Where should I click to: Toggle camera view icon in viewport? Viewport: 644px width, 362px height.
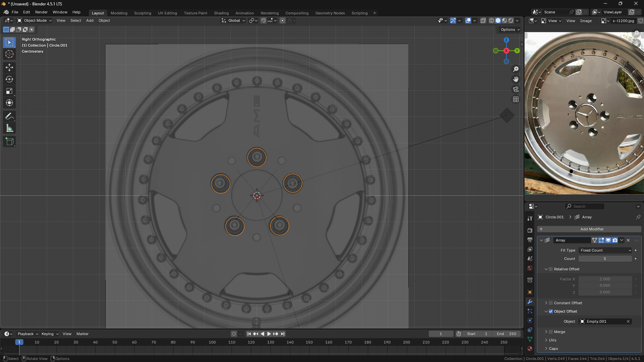516,89
